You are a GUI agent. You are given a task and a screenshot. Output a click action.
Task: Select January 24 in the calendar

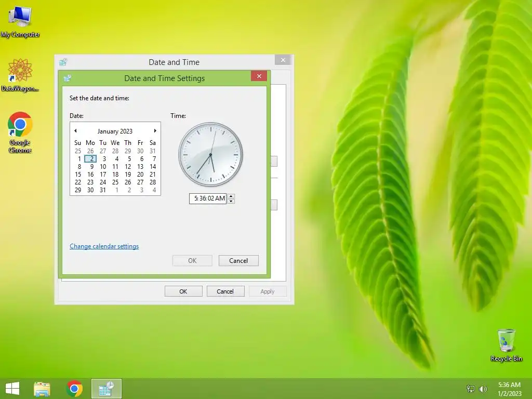pyautogui.click(x=103, y=182)
